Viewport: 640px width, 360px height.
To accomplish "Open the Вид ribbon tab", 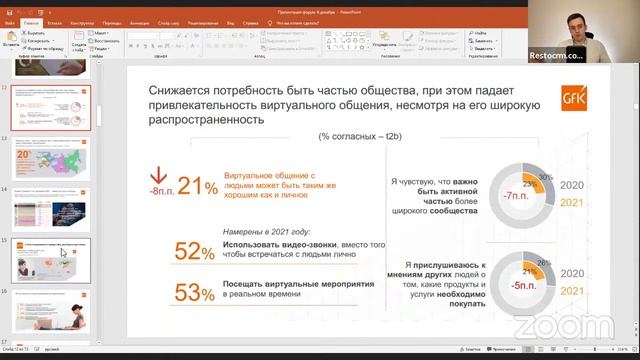I will tap(231, 23).
